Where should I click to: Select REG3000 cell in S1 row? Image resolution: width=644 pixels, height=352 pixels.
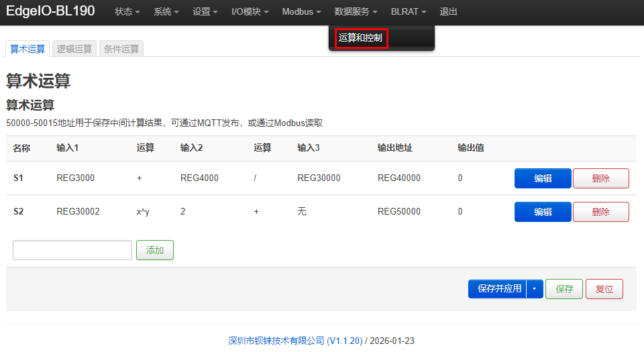[76, 178]
